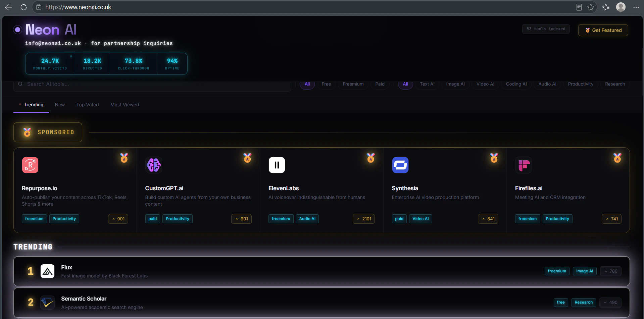Switch to the Top Voted tab
The width and height of the screenshot is (644, 319).
pyautogui.click(x=88, y=105)
